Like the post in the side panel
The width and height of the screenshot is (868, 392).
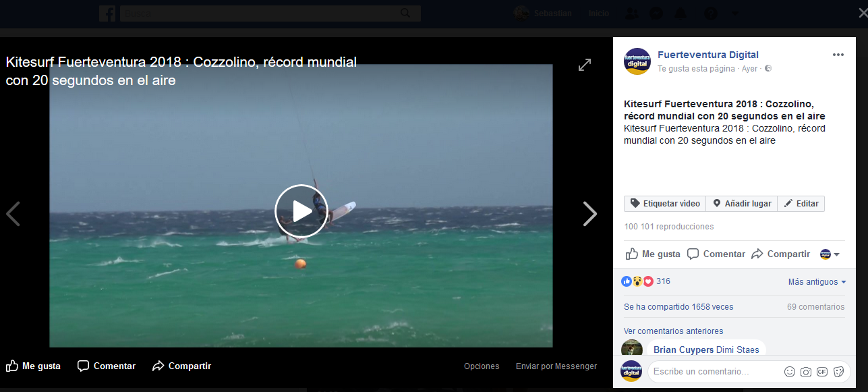click(653, 254)
